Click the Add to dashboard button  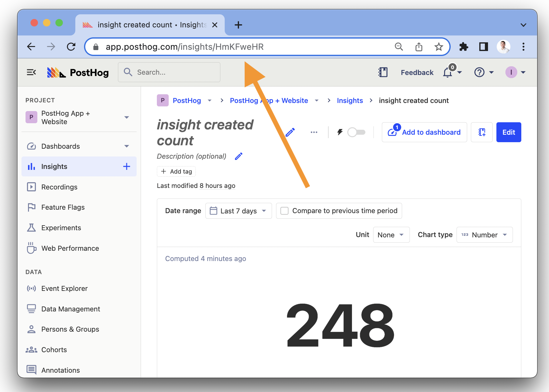pos(424,132)
